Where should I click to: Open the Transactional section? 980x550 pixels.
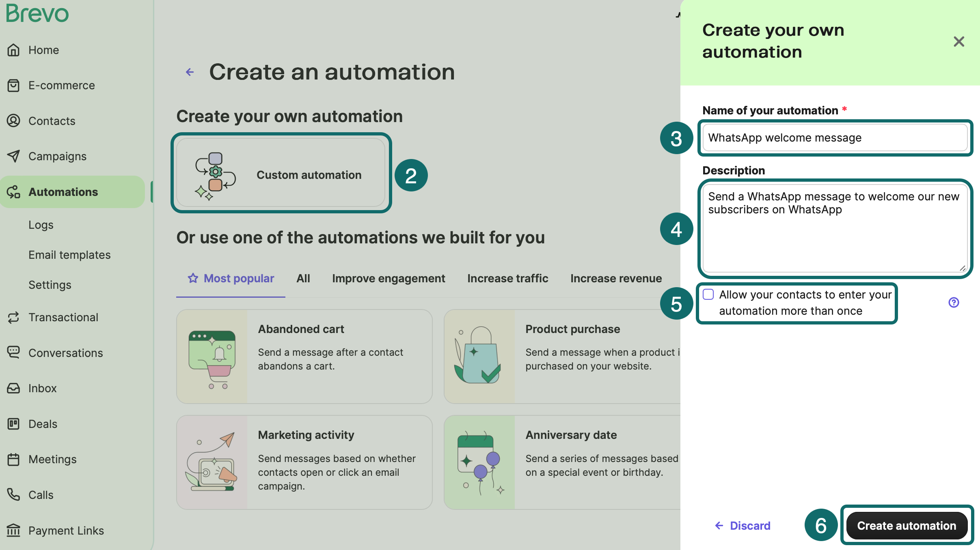coord(63,317)
